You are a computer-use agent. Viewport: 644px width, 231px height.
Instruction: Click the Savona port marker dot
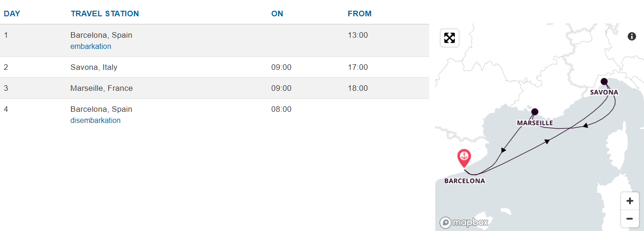tap(604, 82)
